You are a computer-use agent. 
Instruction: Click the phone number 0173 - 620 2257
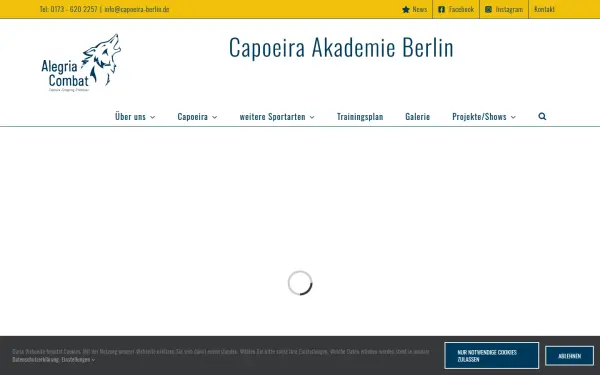pos(74,9)
